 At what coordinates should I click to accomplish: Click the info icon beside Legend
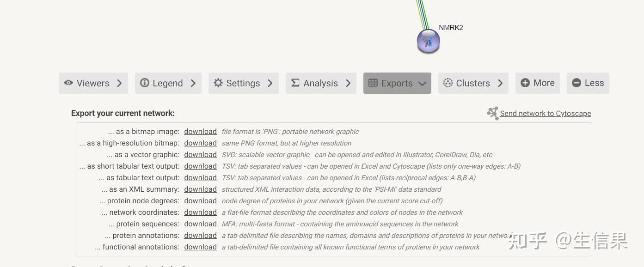point(145,83)
